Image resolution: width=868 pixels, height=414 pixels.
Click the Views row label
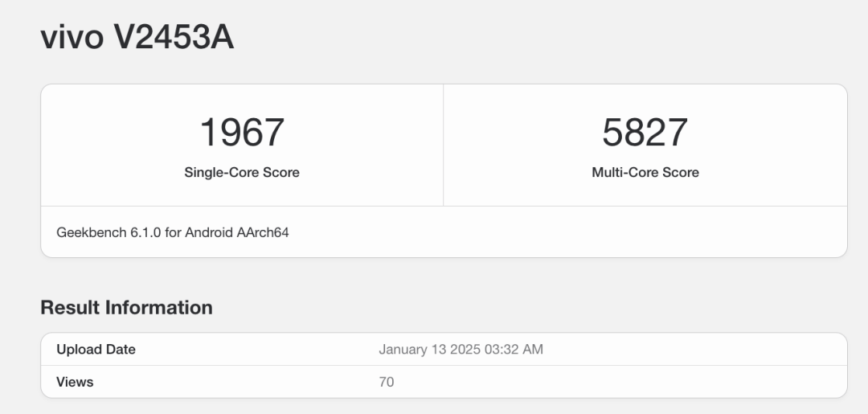[75, 382]
